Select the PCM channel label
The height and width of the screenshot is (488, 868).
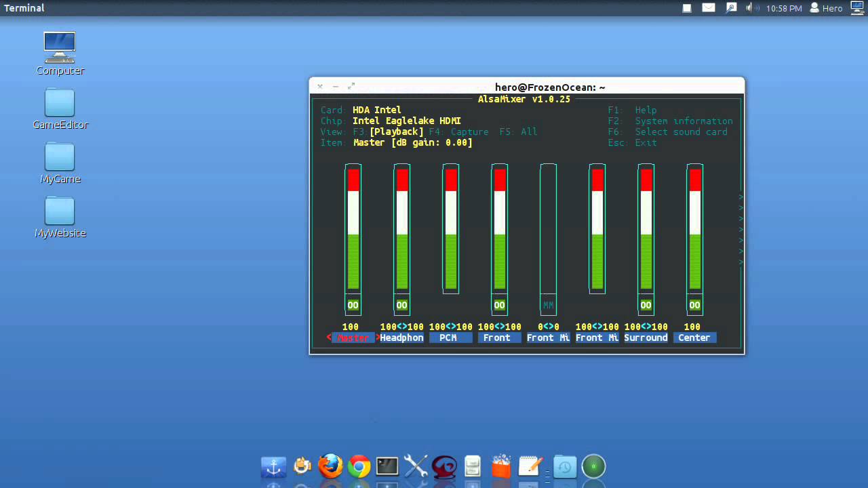[450, 338]
